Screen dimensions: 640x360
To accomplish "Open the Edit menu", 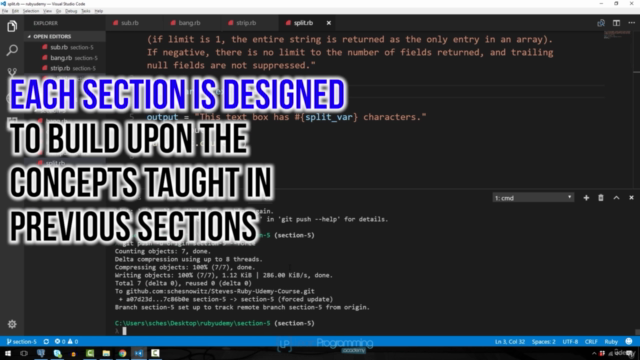I will [15, 11].
